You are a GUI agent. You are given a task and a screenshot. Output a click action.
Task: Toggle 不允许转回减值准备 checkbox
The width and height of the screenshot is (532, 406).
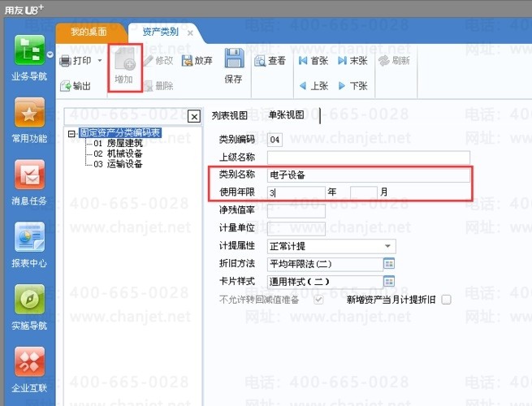click(x=318, y=300)
